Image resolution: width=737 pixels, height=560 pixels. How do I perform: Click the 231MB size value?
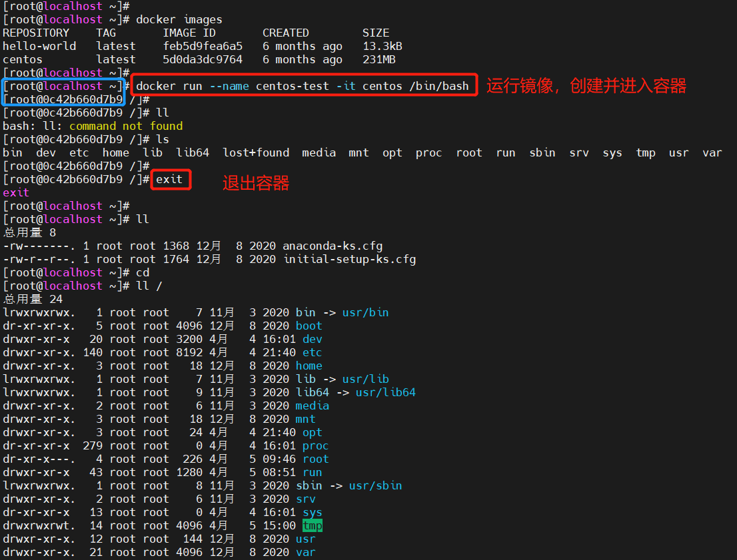(379, 60)
